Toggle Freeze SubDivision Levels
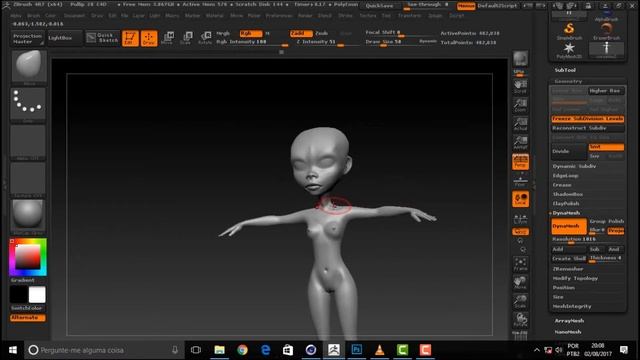 click(x=588, y=119)
